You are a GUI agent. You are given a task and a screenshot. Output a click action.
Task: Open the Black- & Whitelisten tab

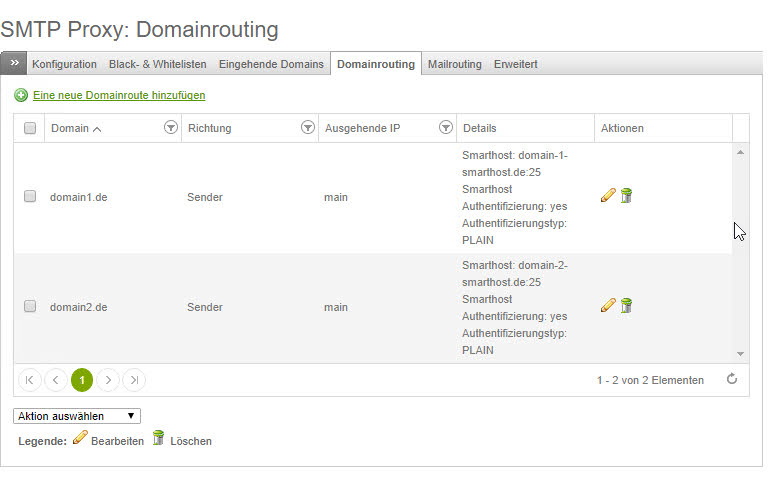click(x=158, y=64)
